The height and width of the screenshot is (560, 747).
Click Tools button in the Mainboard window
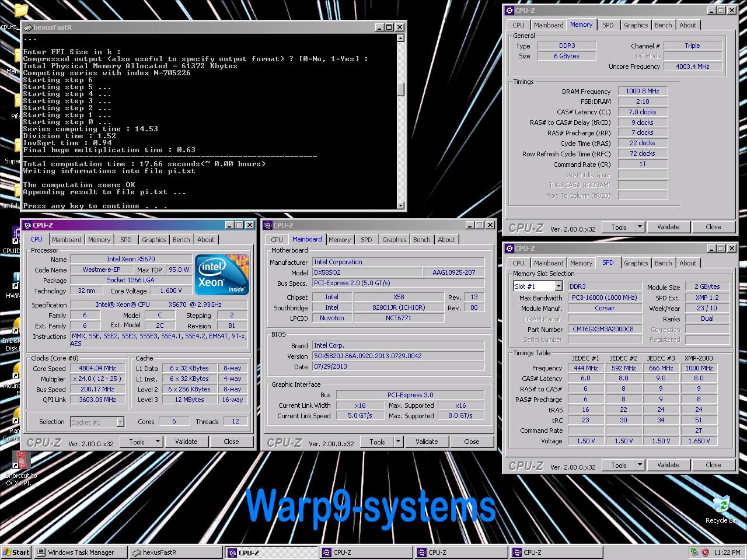point(377,442)
